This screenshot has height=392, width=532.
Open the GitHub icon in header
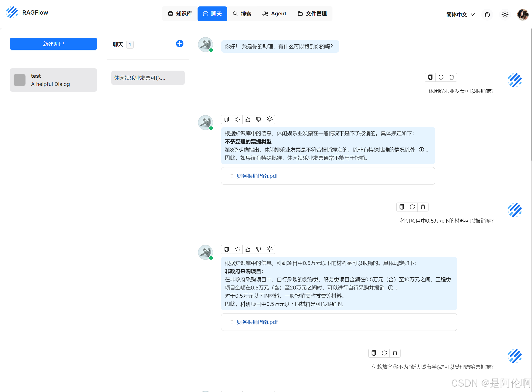click(x=487, y=15)
